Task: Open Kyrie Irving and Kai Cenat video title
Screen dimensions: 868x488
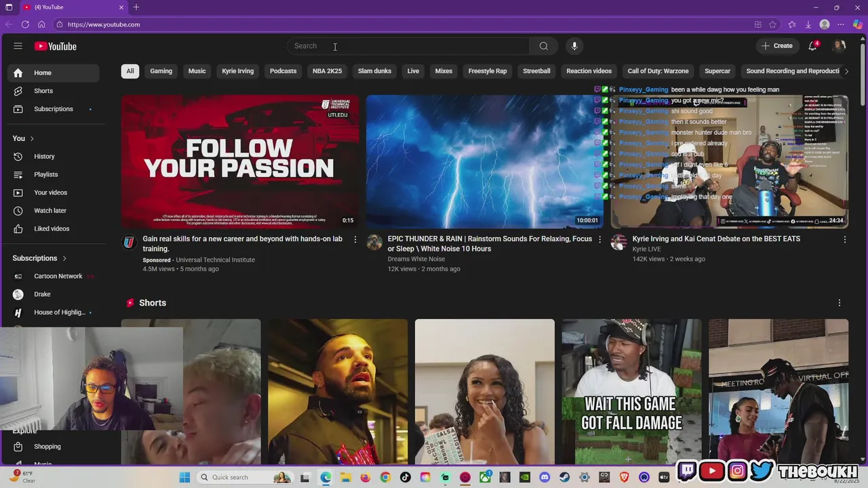Action: (716, 239)
